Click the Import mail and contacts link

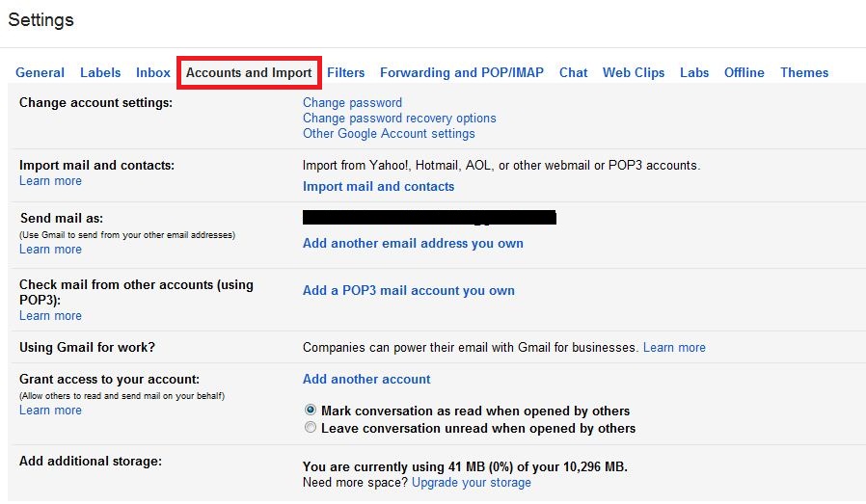click(378, 187)
